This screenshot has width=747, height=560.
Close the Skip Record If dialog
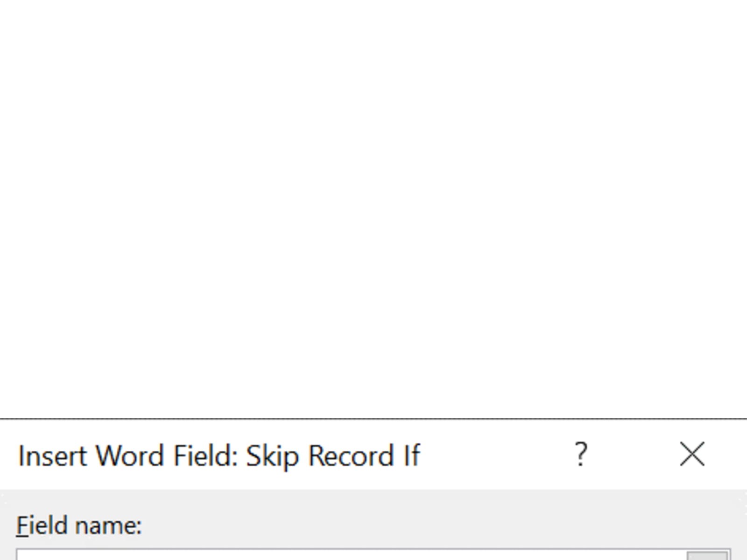pyautogui.click(x=692, y=454)
